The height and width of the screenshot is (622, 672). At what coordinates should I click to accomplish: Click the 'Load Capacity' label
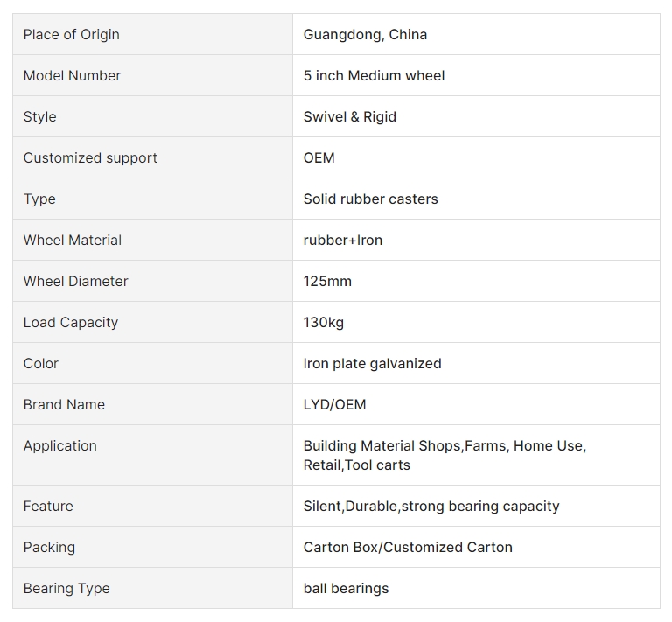coord(71,322)
